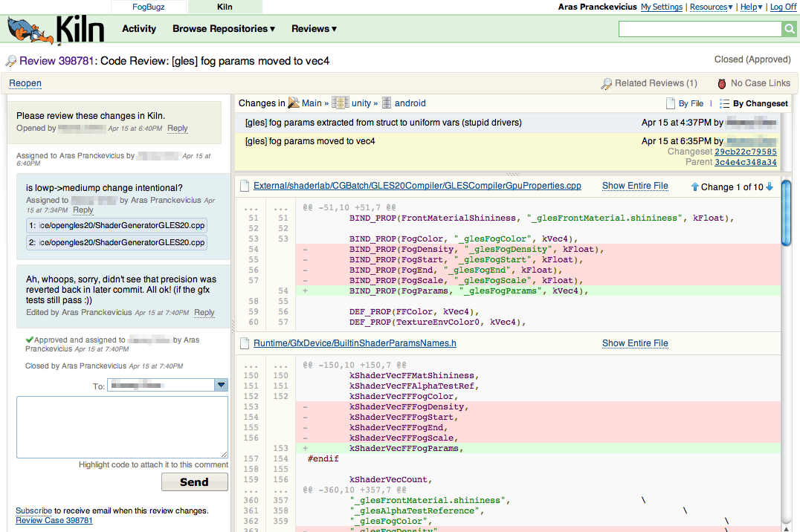
Task: Open the Activity page
Action: click(x=139, y=28)
